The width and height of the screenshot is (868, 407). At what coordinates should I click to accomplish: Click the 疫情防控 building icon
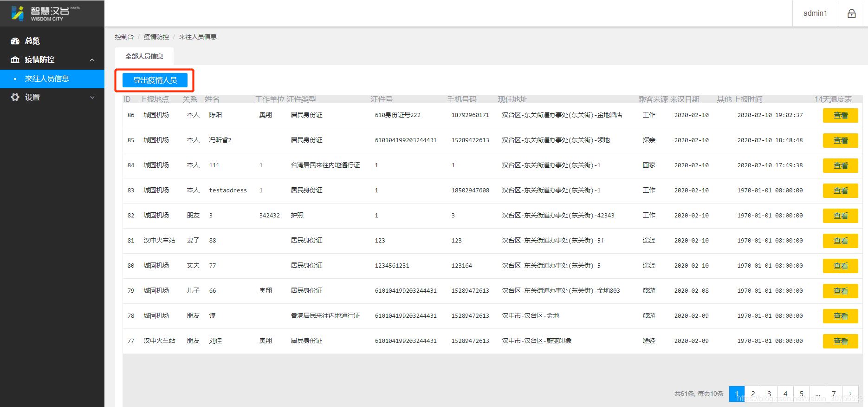(15, 59)
